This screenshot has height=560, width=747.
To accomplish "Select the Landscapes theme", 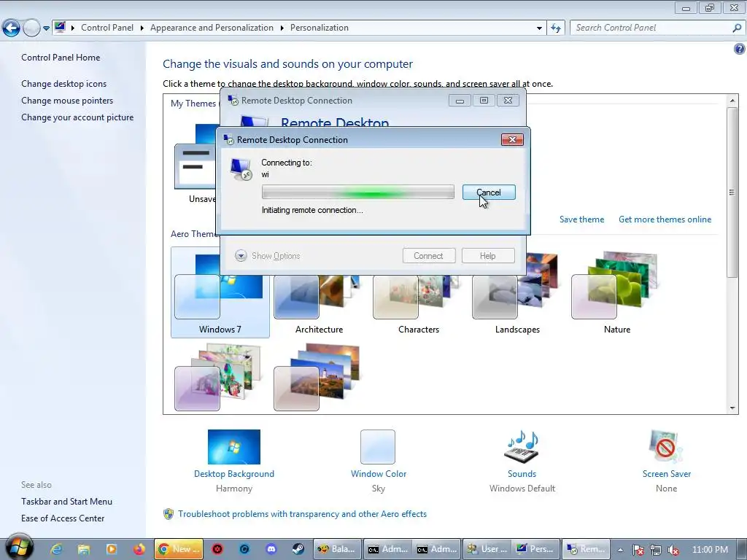I will [x=517, y=292].
